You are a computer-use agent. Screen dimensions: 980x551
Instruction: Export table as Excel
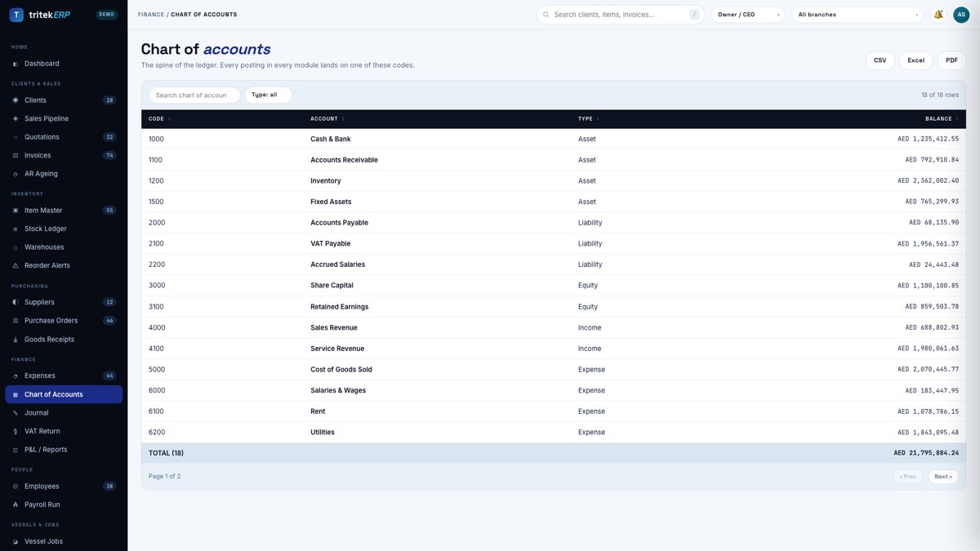(916, 60)
